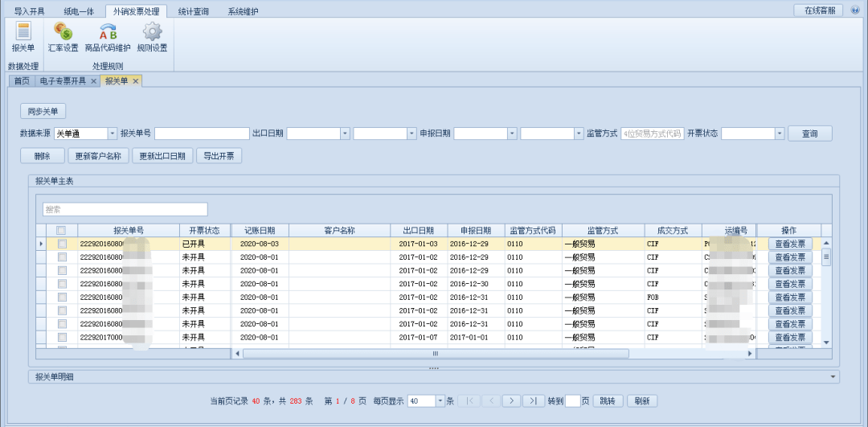Image resolution: width=868 pixels, height=427 pixels.
Task: Click the 删除 button
Action: click(42, 156)
